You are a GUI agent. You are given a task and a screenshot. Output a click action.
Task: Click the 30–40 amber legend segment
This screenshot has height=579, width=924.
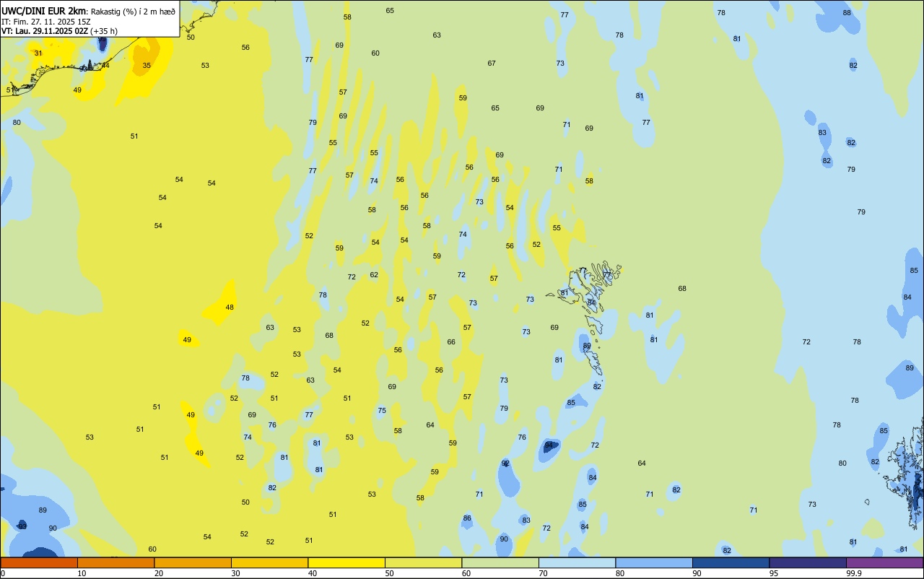269,562
